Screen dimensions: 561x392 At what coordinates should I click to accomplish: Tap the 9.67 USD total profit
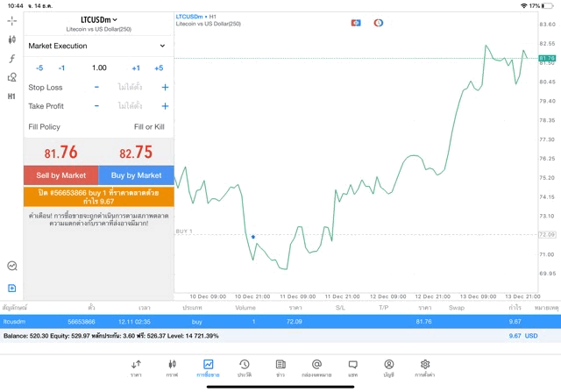(x=523, y=336)
